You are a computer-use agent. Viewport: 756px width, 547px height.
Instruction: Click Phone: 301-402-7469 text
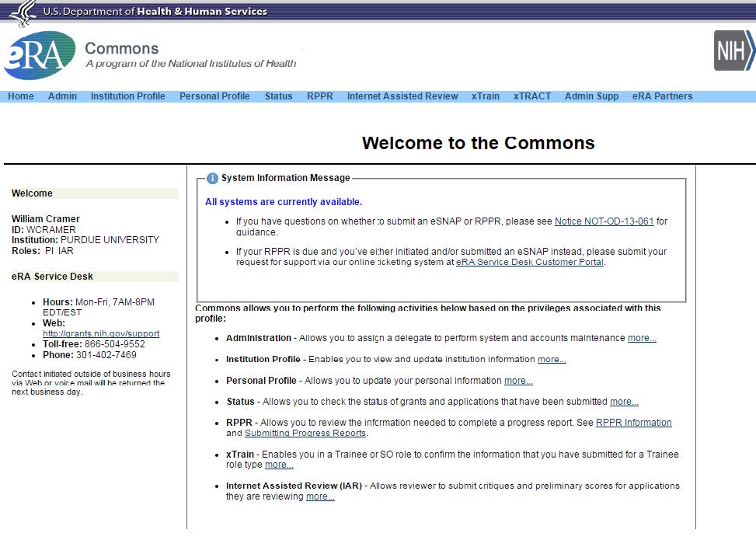coord(89,355)
